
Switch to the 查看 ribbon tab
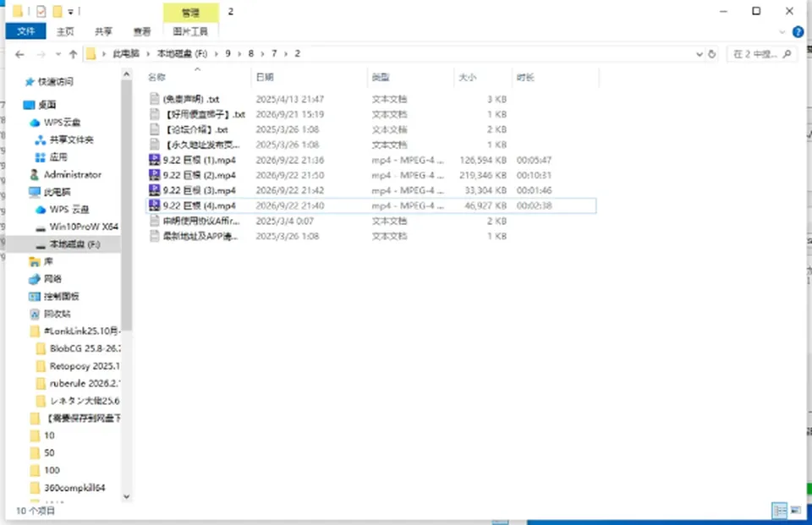point(142,31)
